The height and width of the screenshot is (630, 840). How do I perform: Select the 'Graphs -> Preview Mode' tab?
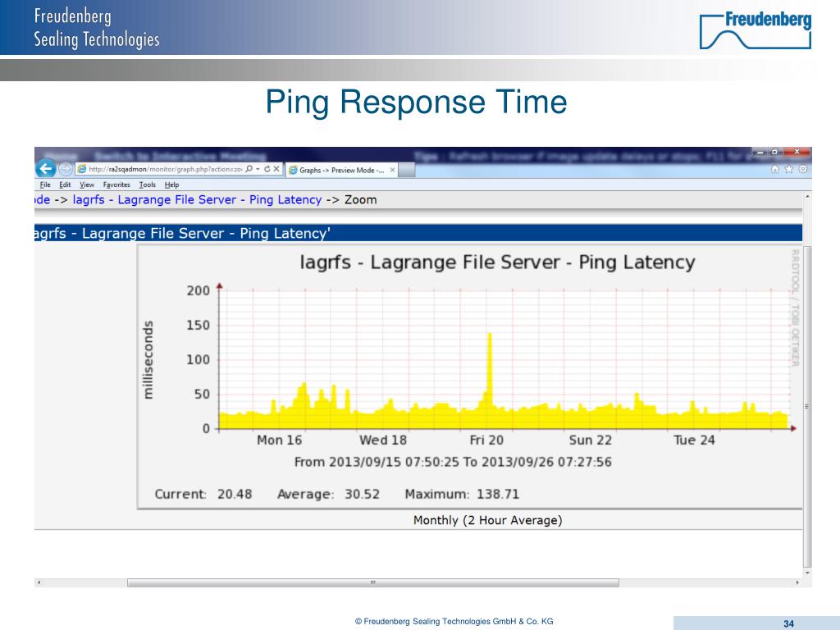point(337,171)
